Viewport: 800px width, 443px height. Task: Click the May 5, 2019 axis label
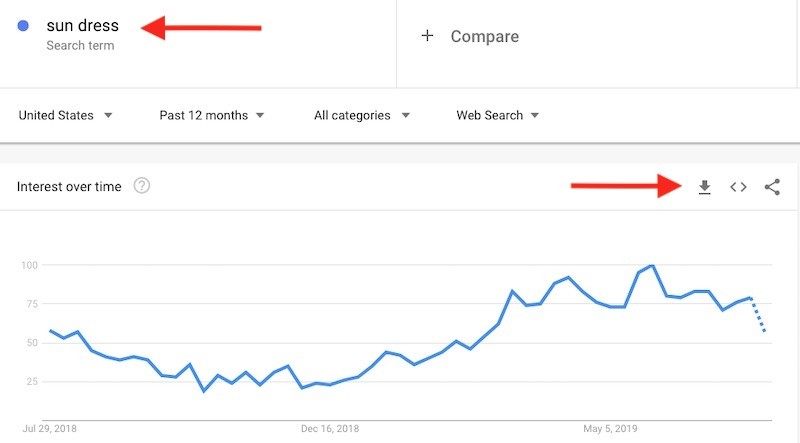tap(610, 429)
